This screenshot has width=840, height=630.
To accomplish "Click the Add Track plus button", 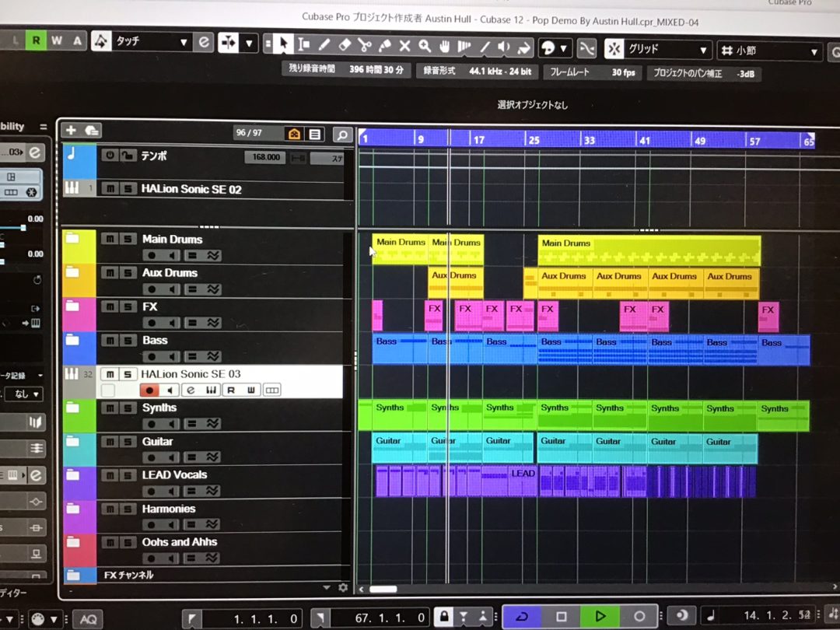I will (x=72, y=130).
